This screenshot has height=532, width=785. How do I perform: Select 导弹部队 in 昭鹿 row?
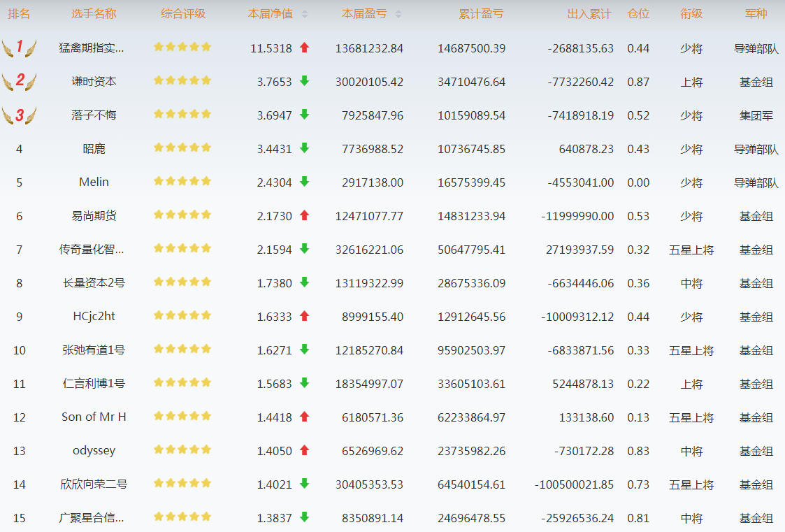tap(756, 149)
